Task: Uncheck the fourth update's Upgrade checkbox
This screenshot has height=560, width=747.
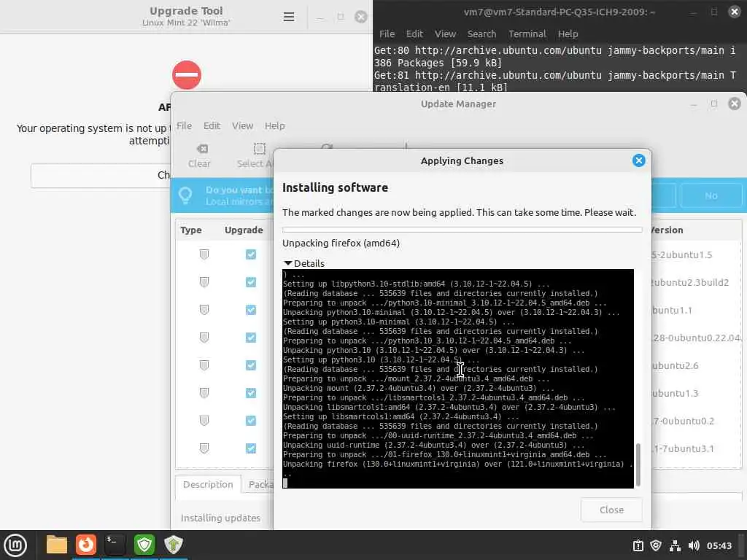Action: tap(251, 338)
